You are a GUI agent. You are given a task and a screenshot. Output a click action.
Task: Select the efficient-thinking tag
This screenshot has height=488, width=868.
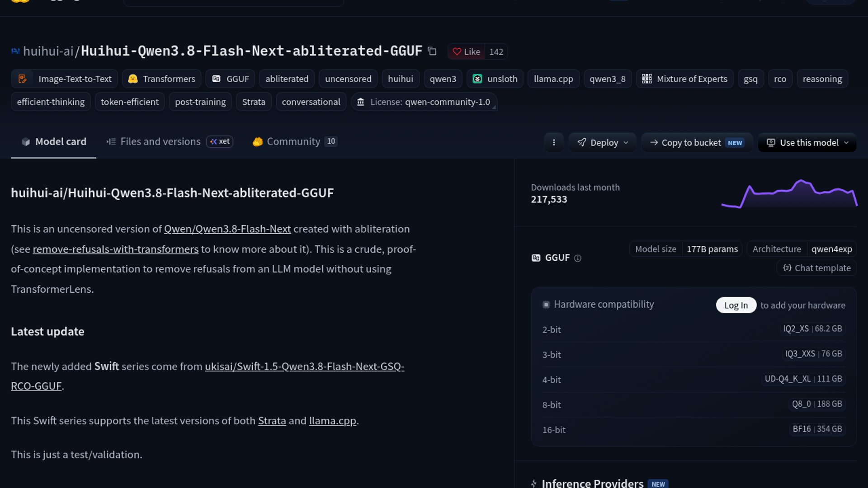click(51, 102)
